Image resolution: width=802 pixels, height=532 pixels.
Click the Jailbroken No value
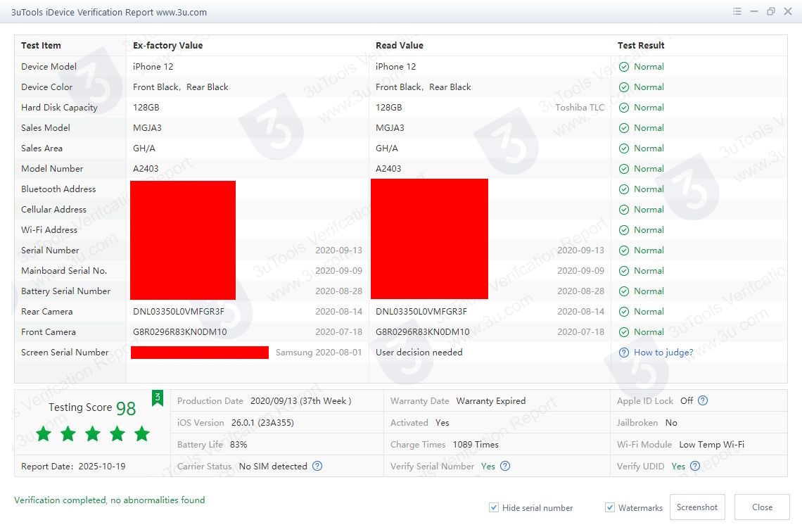pyautogui.click(x=671, y=422)
